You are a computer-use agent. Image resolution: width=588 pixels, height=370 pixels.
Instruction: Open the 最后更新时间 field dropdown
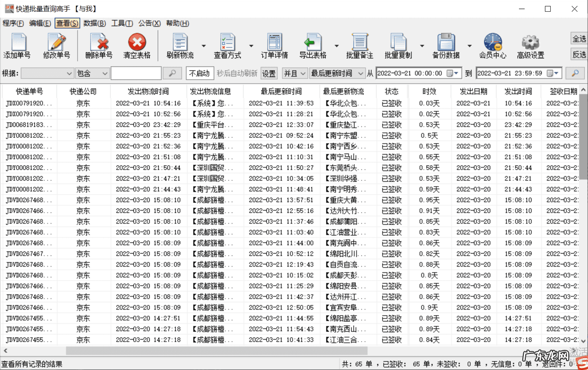338,74
